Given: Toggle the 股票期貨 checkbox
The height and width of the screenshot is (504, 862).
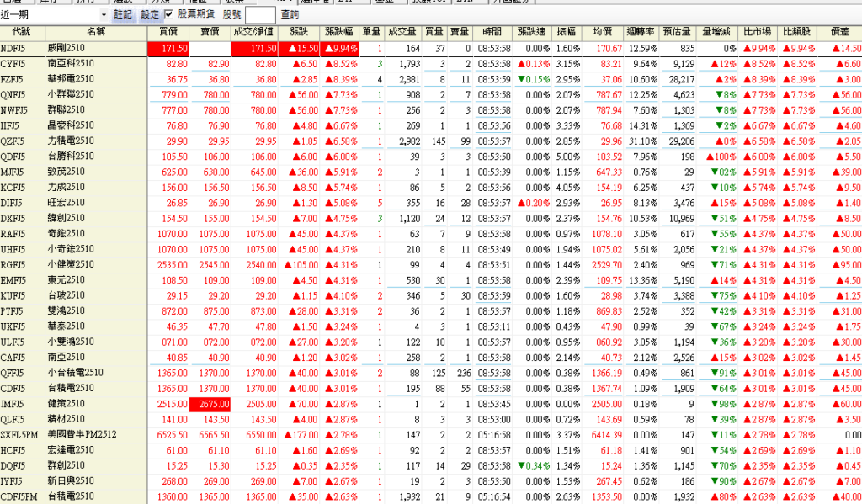Looking at the screenshot, I should click(x=169, y=15).
